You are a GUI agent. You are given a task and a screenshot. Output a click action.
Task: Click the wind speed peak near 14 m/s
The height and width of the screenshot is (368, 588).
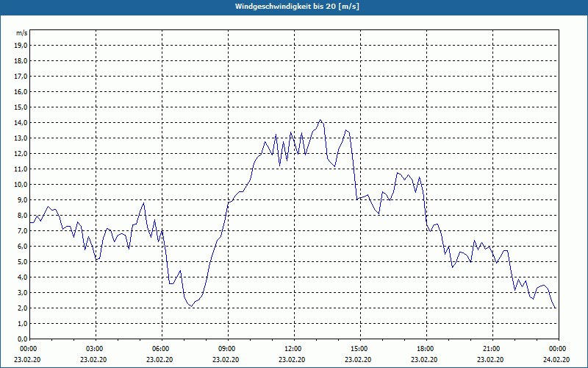[320, 120]
